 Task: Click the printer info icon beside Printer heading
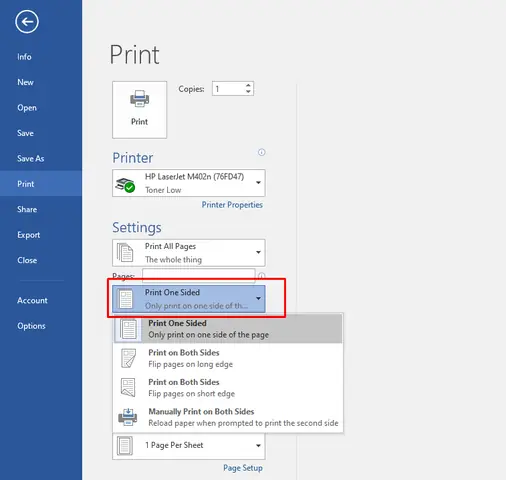[262, 152]
